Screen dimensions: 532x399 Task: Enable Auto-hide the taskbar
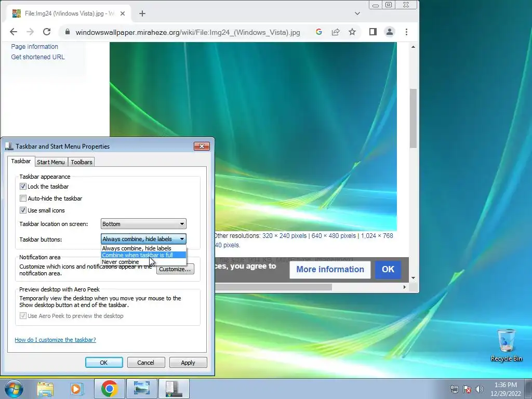[x=23, y=198]
